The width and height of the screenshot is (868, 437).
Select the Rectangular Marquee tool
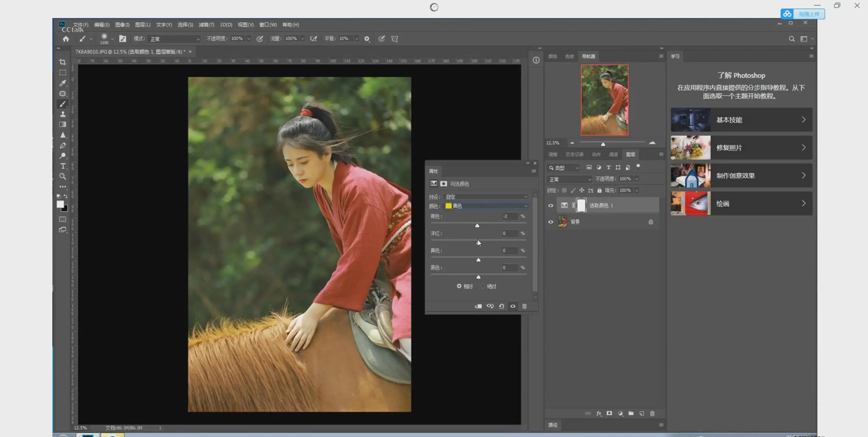pos(63,72)
